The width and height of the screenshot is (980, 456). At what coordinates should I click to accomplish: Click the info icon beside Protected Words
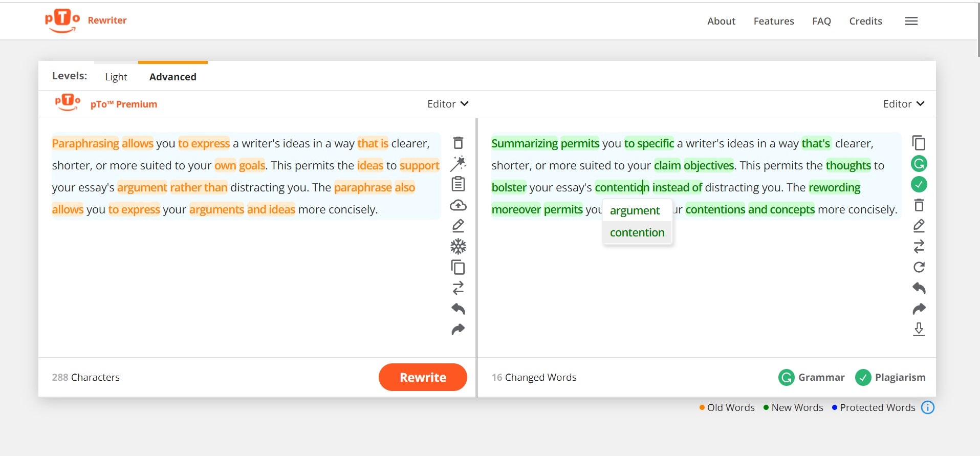click(927, 407)
